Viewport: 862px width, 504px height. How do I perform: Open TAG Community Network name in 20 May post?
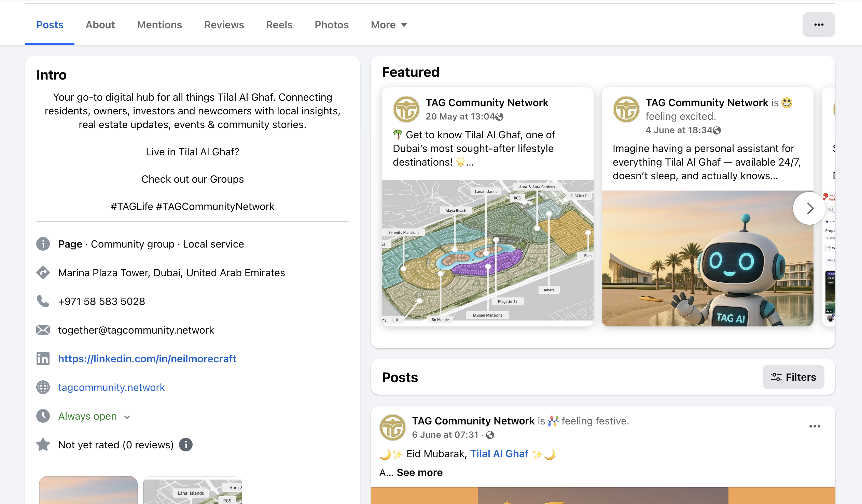(487, 102)
